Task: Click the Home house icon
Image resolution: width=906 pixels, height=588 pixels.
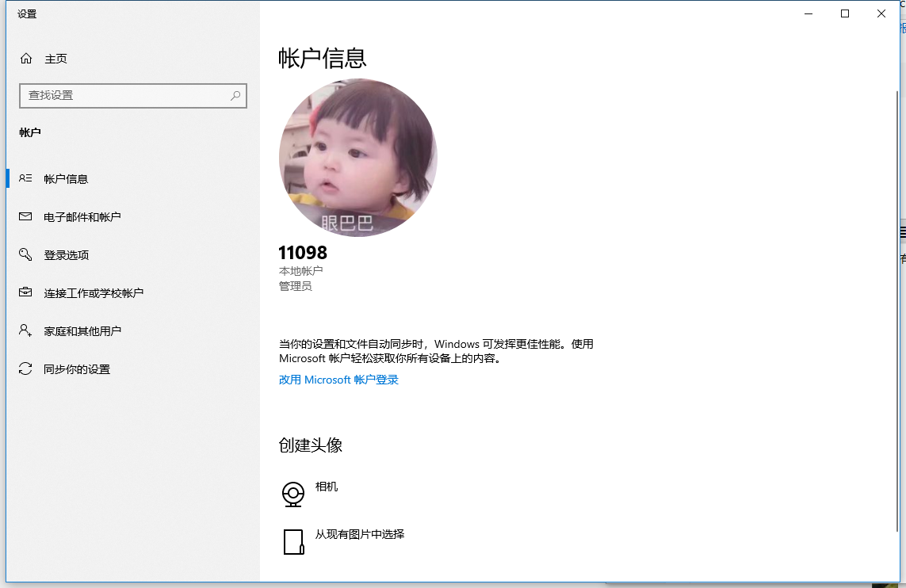Action: [26, 59]
